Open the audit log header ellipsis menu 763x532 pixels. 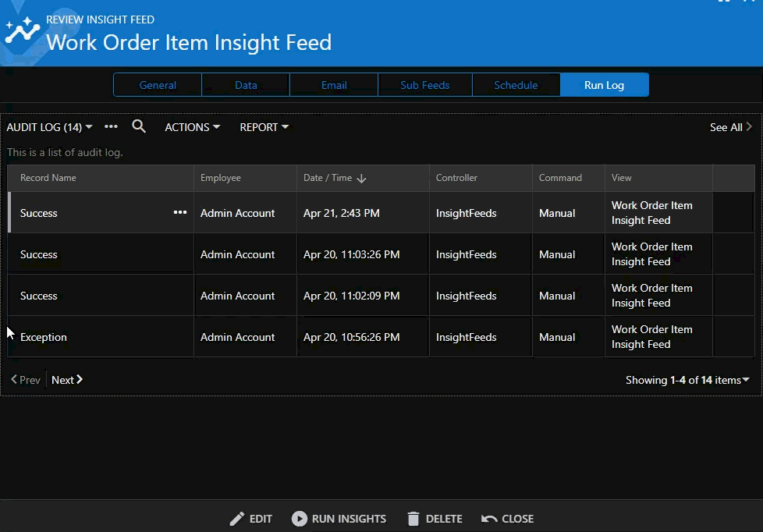click(x=111, y=126)
